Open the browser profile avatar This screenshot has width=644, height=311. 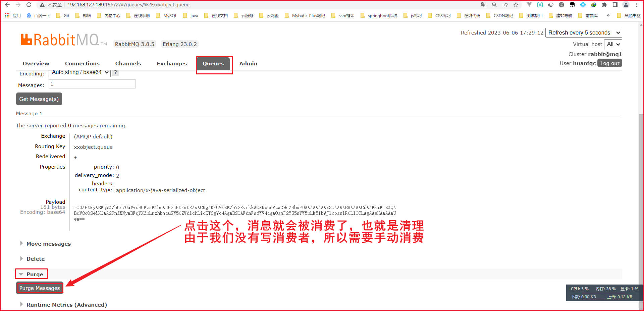626,5
